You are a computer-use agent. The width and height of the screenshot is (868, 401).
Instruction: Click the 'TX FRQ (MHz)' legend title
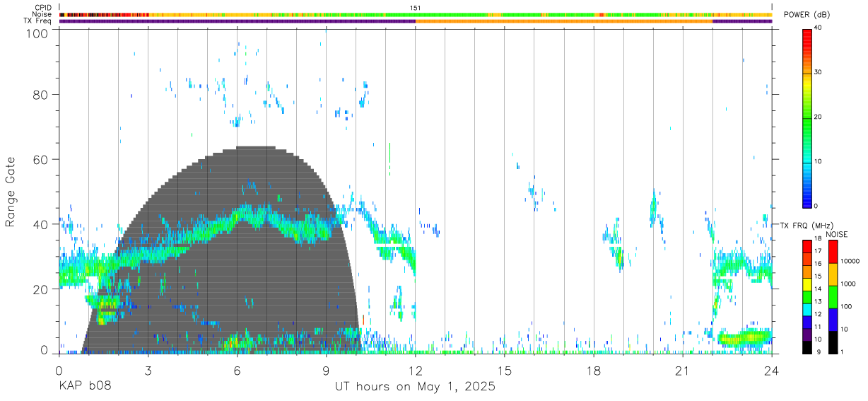(x=807, y=226)
